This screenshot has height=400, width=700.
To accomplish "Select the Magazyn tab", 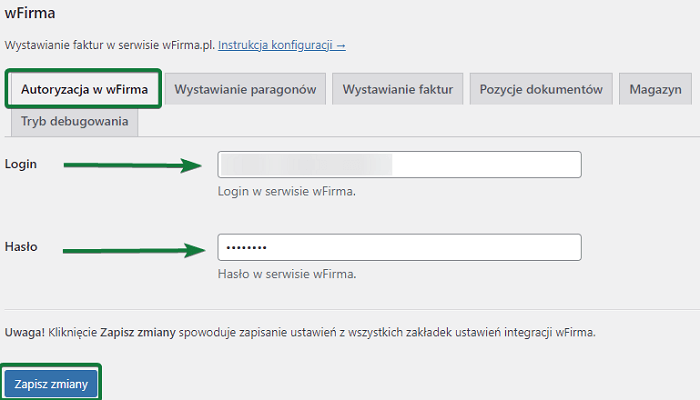I will (x=655, y=89).
